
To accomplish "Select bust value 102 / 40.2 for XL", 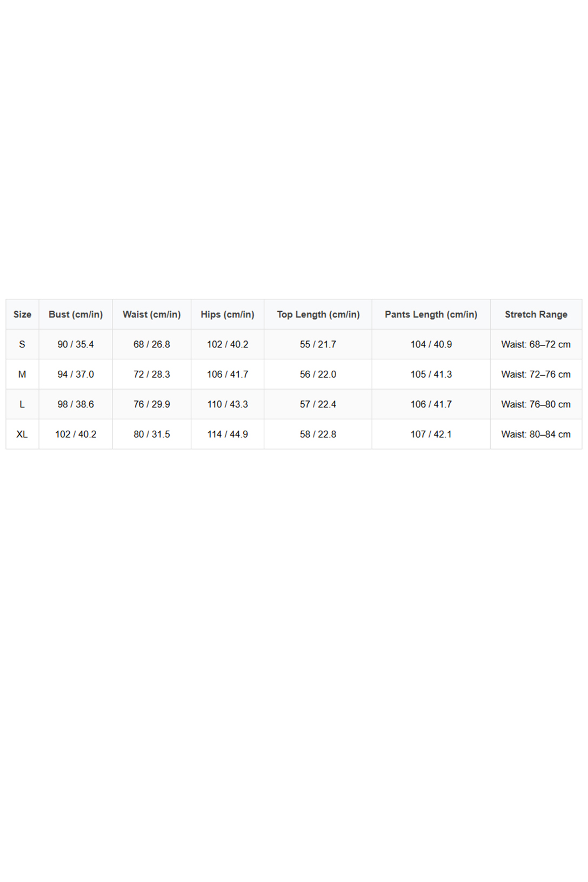I will (76, 435).
